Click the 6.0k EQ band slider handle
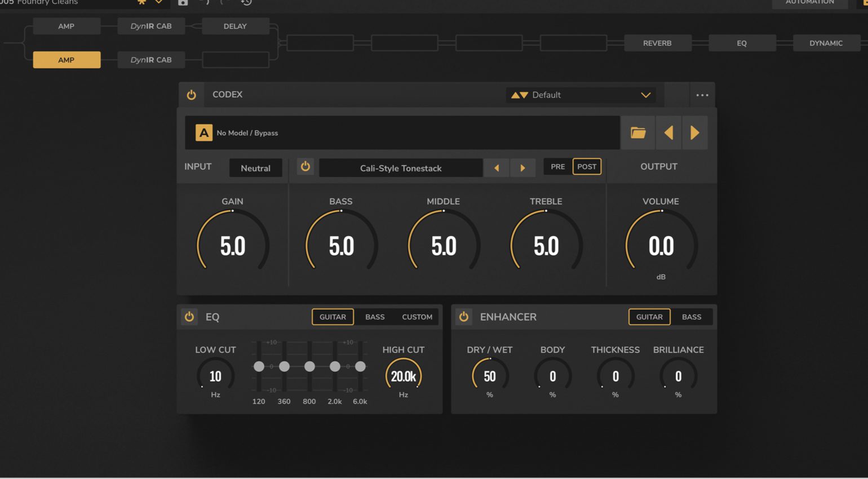This screenshot has width=868, height=479. (360, 366)
